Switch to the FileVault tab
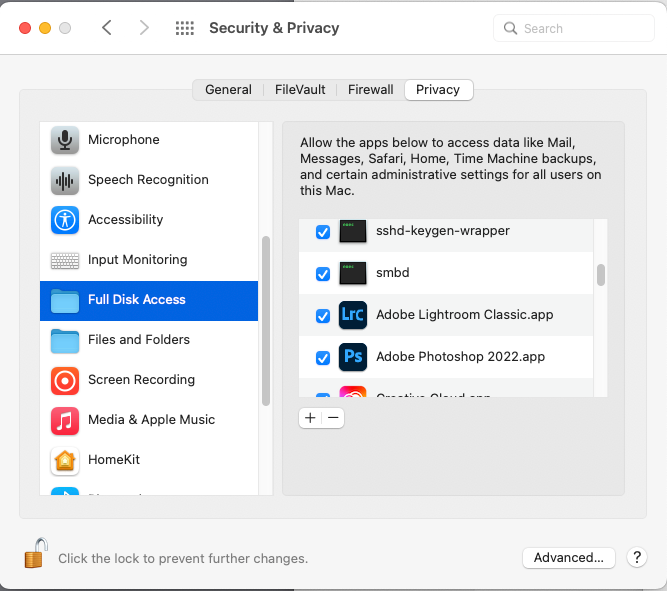The width and height of the screenshot is (667, 591). (300, 90)
